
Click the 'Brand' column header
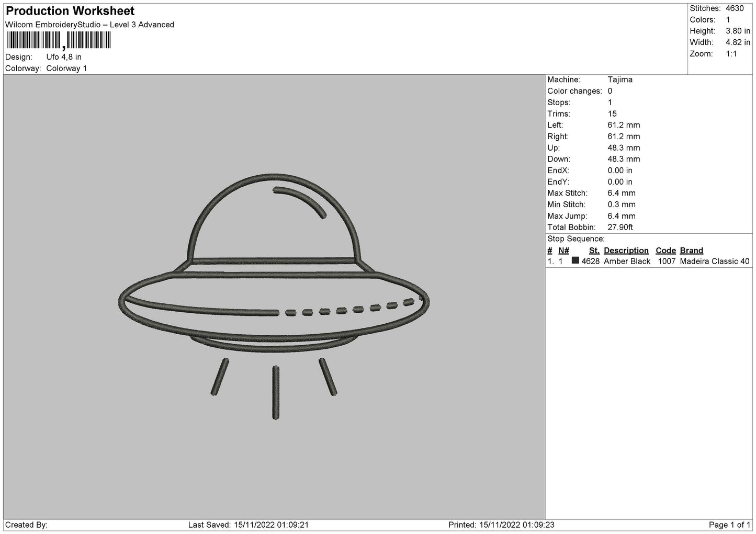point(692,251)
